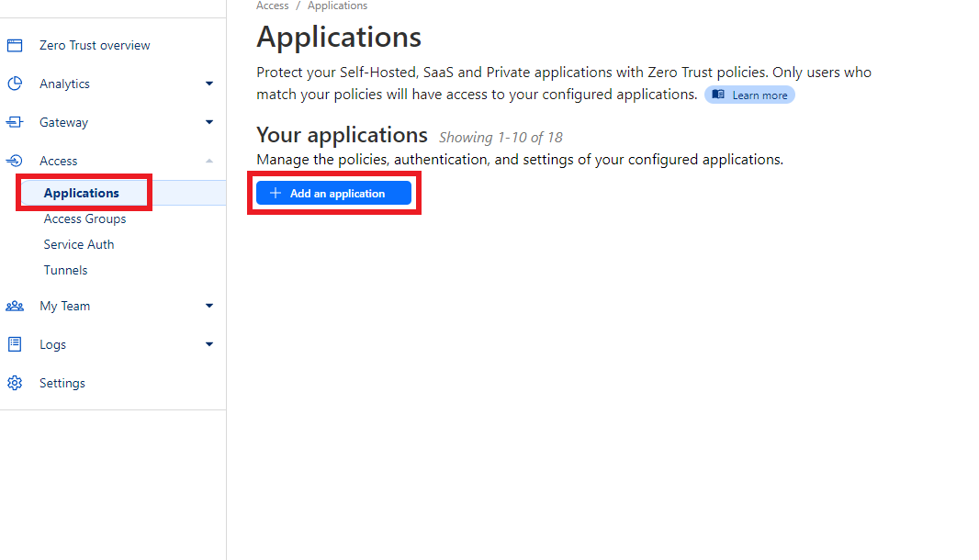The height and width of the screenshot is (560, 979).
Task: Select Applications in the sidebar menu
Action: click(x=81, y=193)
